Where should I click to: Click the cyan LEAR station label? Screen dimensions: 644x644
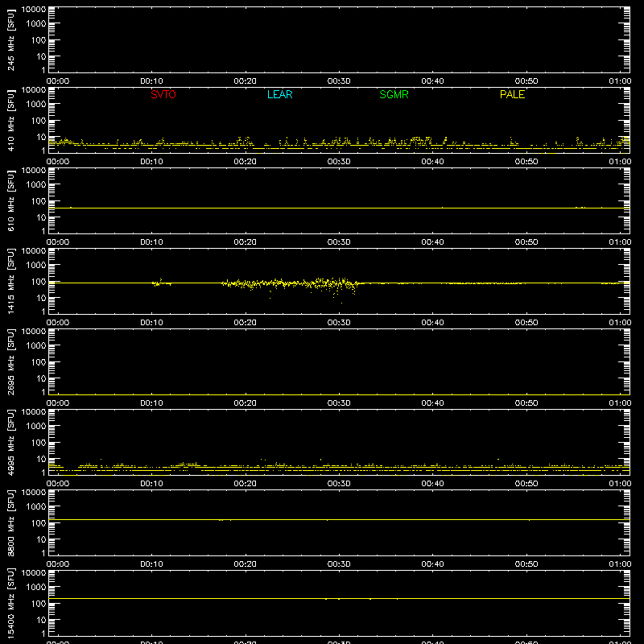[279, 94]
